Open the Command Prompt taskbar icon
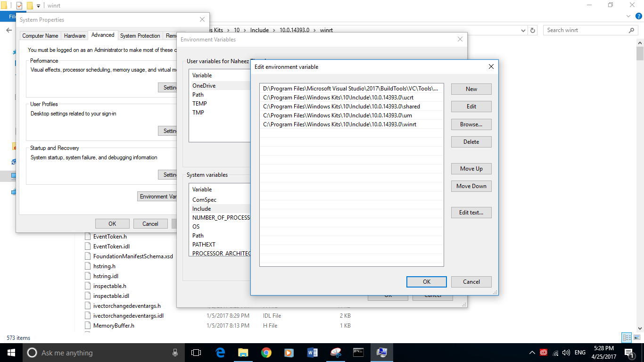 pos(358,352)
